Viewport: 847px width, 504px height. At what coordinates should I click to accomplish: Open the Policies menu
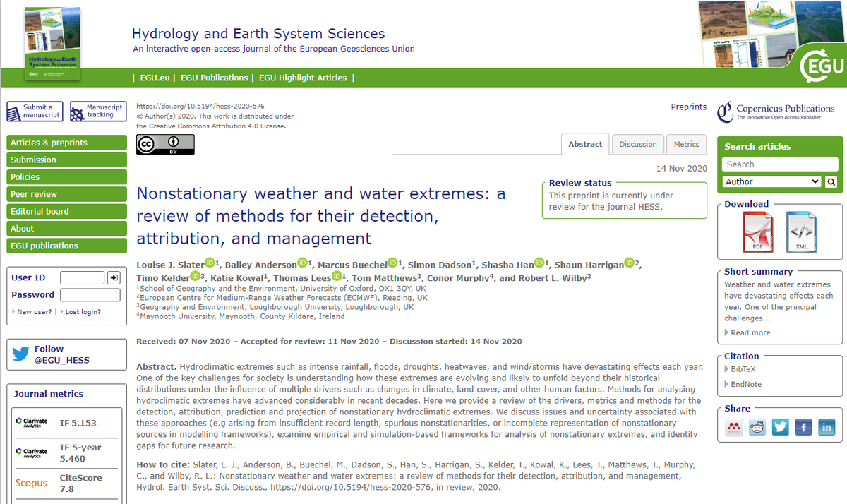(x=66, y=177)
